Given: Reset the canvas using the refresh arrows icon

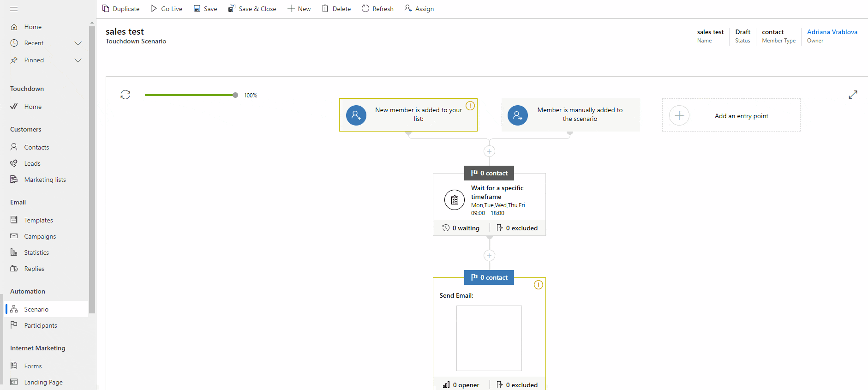Looking at the screenshot, I should 125,95.
